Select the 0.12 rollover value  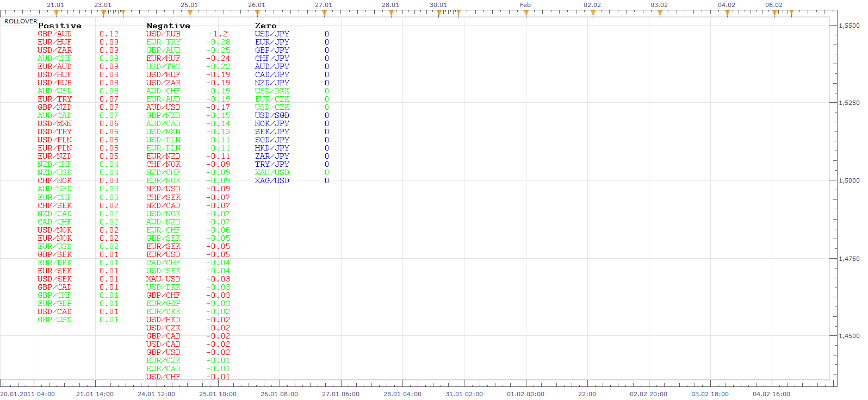coord(109,34)
